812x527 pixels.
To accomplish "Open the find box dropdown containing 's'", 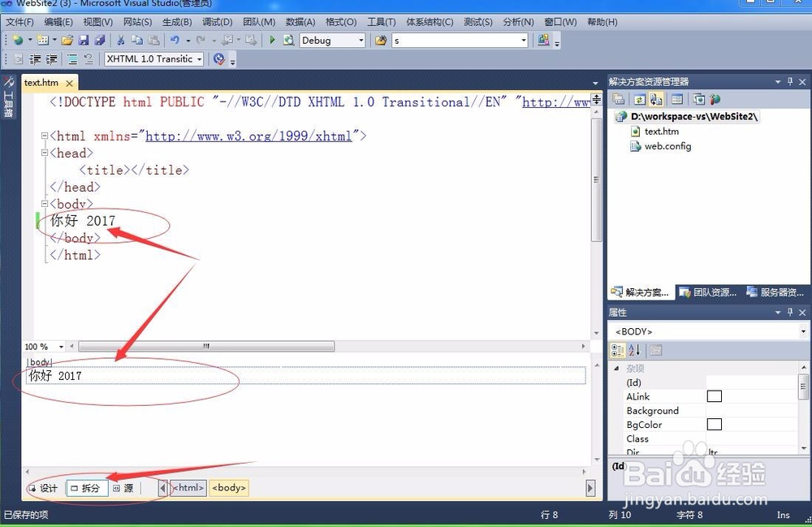I will click(524, 41).
